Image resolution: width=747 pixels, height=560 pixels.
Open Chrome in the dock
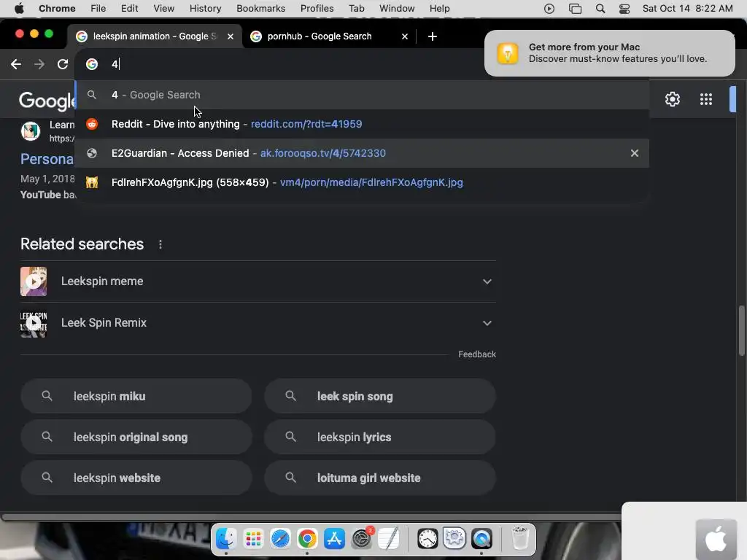[x=307, y=539]
